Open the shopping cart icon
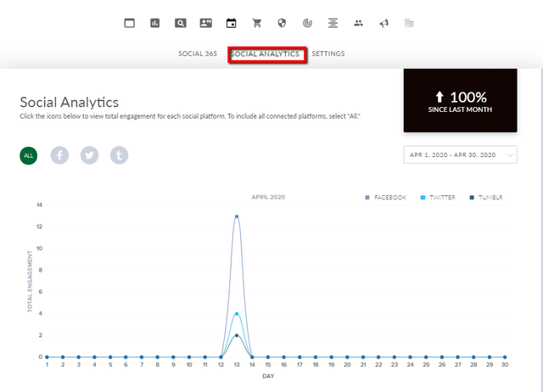543x392 pixels. click(x=256, y=23)
